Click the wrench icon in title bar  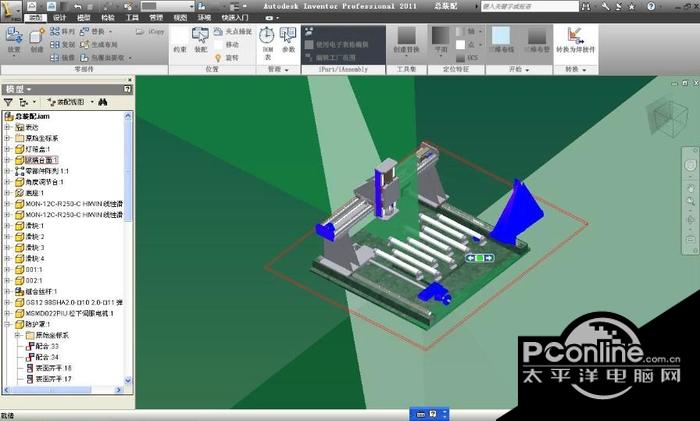point(605,6)
